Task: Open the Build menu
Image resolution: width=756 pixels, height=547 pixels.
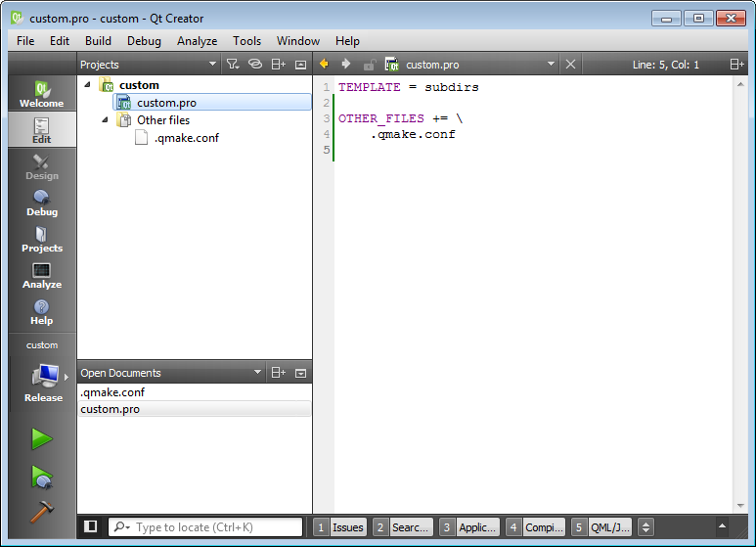Action: (98, 41)
